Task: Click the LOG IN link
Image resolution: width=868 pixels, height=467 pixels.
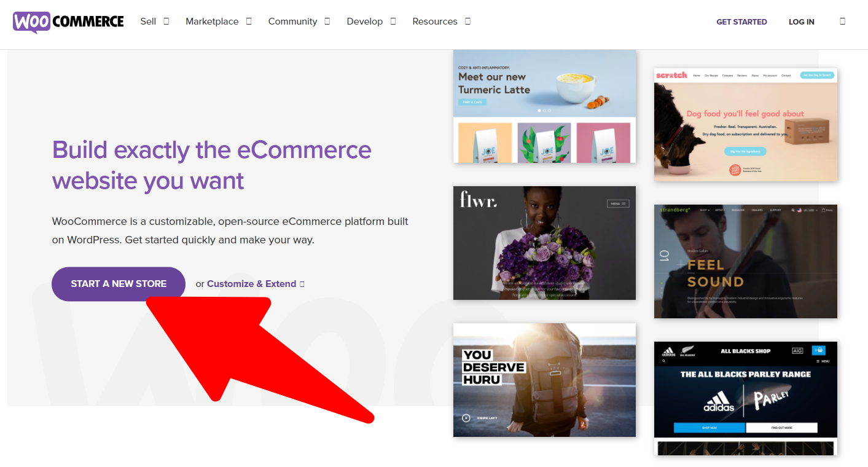Action: click(801, 22)
